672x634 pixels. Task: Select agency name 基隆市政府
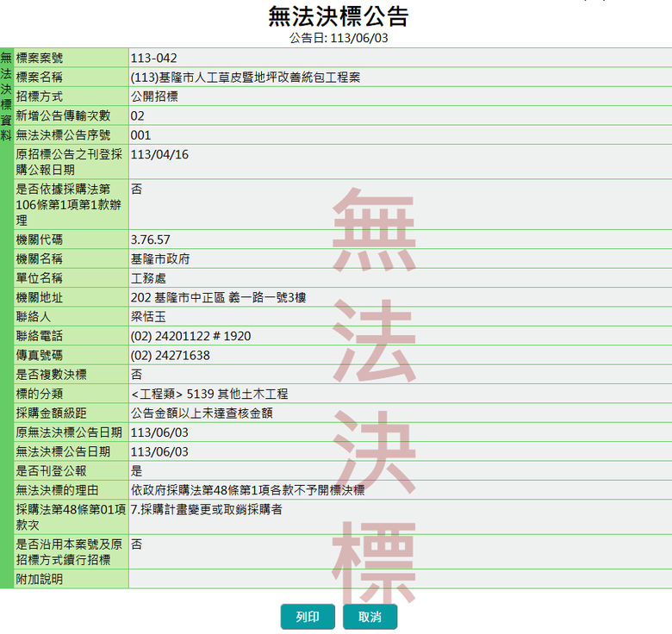[160, 258]
